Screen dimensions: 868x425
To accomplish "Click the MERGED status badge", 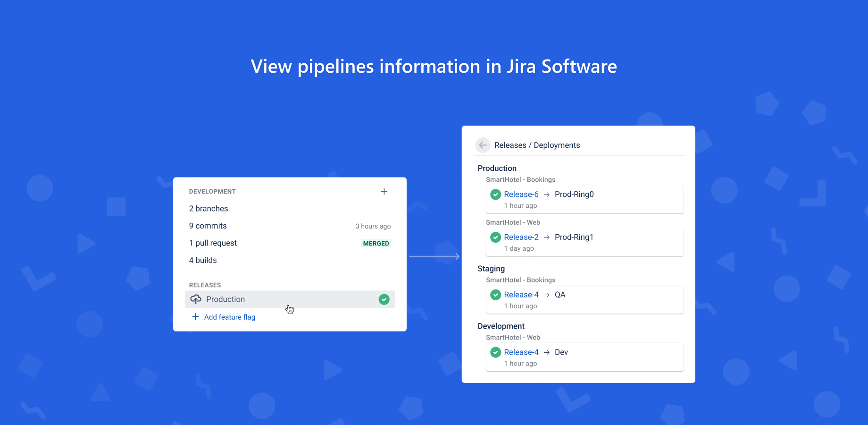I will tap(376, 243).
